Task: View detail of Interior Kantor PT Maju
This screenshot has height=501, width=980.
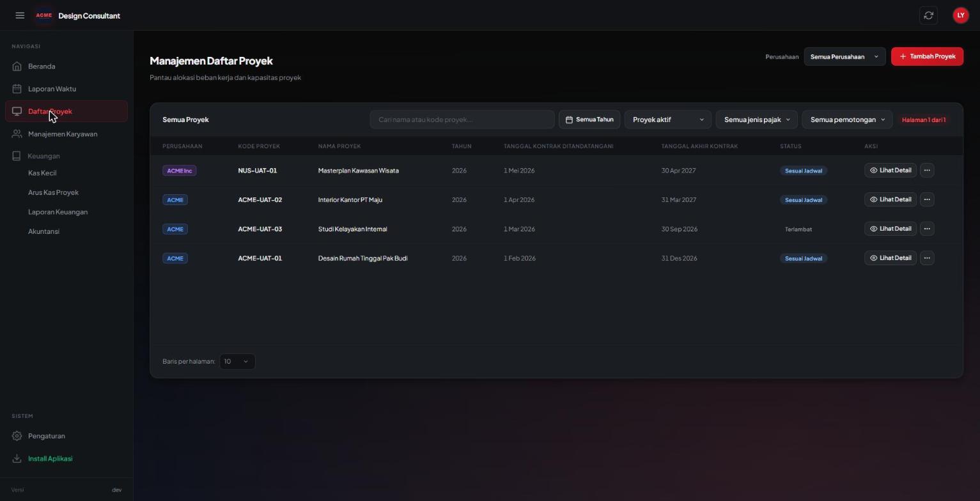Action: (891, 200)
